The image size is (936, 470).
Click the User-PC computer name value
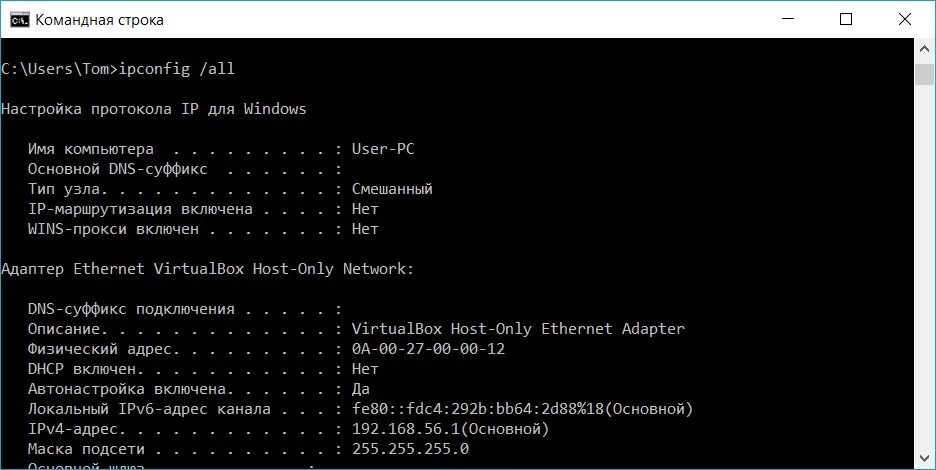coord(383,149)
